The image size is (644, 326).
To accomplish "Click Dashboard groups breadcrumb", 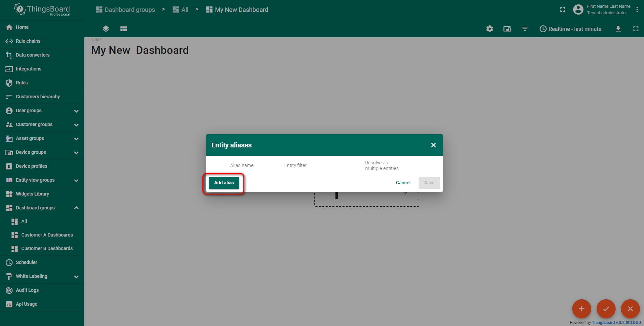I will 125,10.
